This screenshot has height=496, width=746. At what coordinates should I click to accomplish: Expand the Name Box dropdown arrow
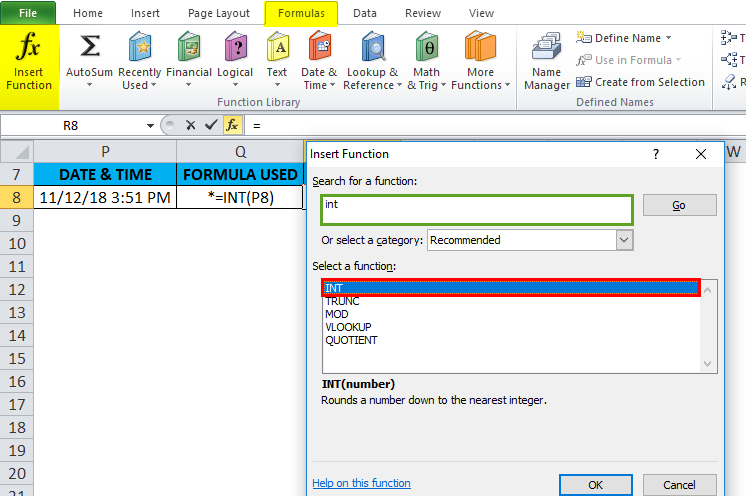pos(151,126)
